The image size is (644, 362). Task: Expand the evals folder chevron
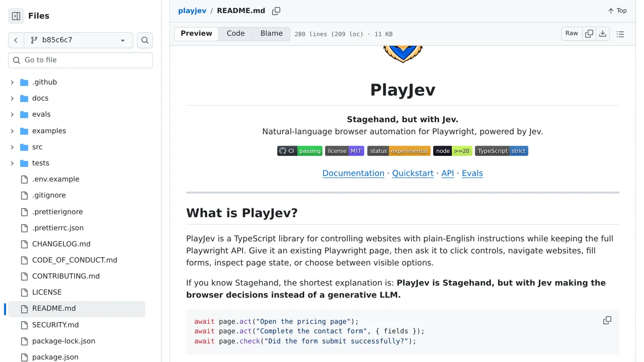tap(12, 114)
